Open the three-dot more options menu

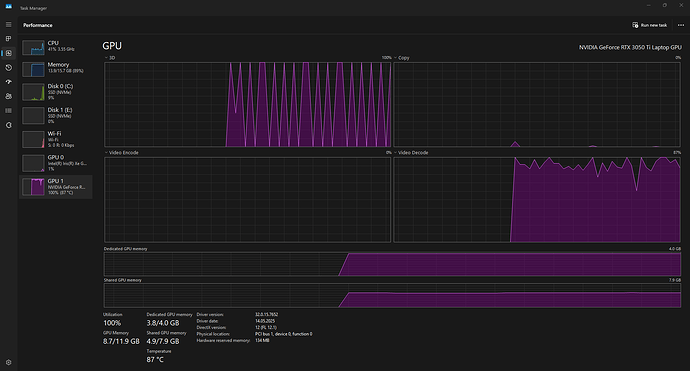click(681, 25)
